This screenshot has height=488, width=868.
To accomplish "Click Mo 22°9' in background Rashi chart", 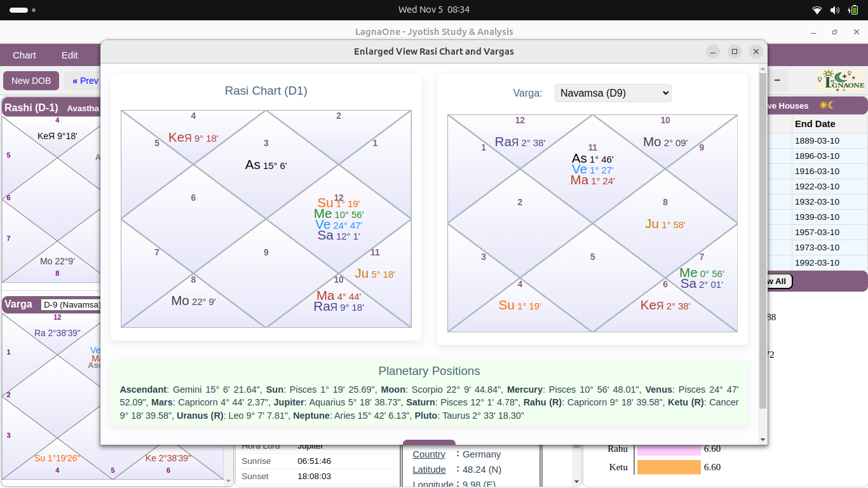I will coord(57,261).
